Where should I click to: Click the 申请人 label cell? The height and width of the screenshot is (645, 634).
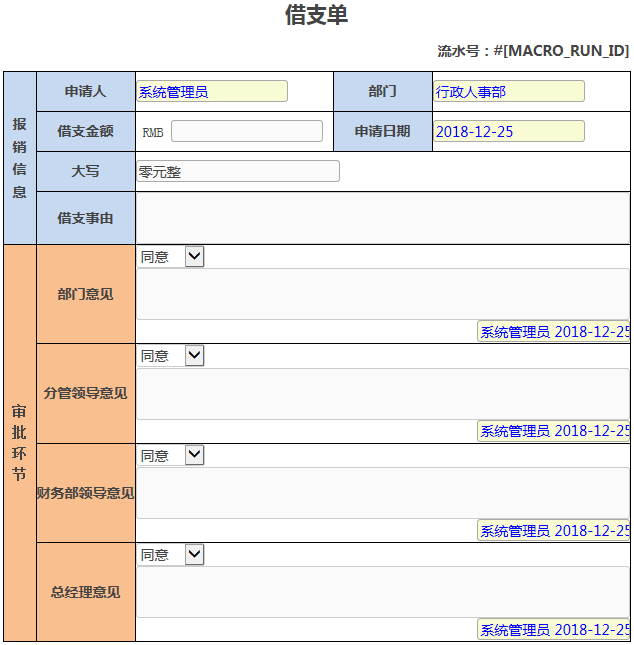pyautogui.click(x=86, y=91)
